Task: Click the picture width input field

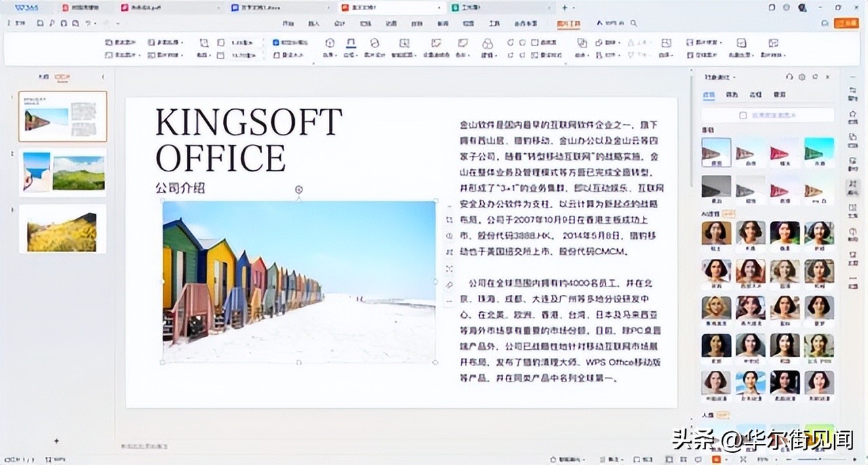Action: tap(243, 55)
